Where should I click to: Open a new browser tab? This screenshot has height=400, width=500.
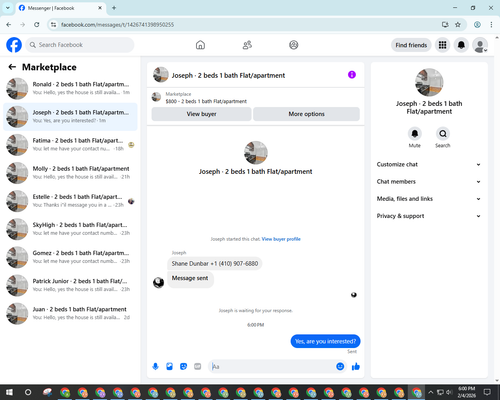(114, 8)
